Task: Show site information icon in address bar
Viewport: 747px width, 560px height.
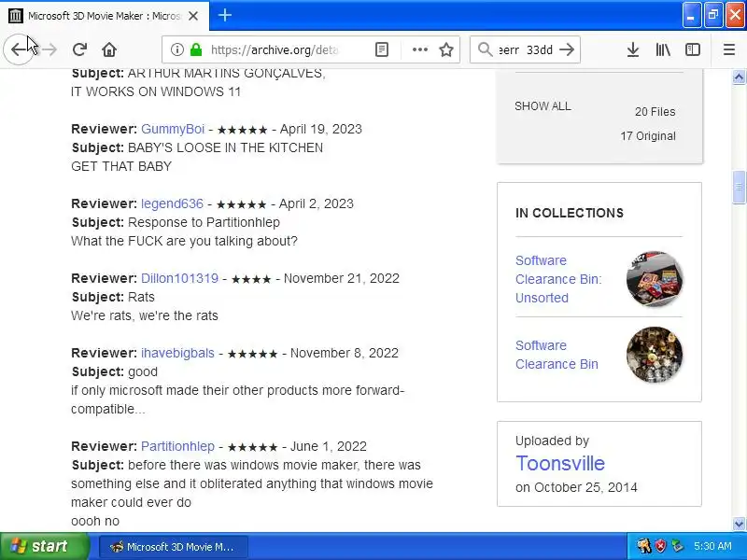Action: 176,49
